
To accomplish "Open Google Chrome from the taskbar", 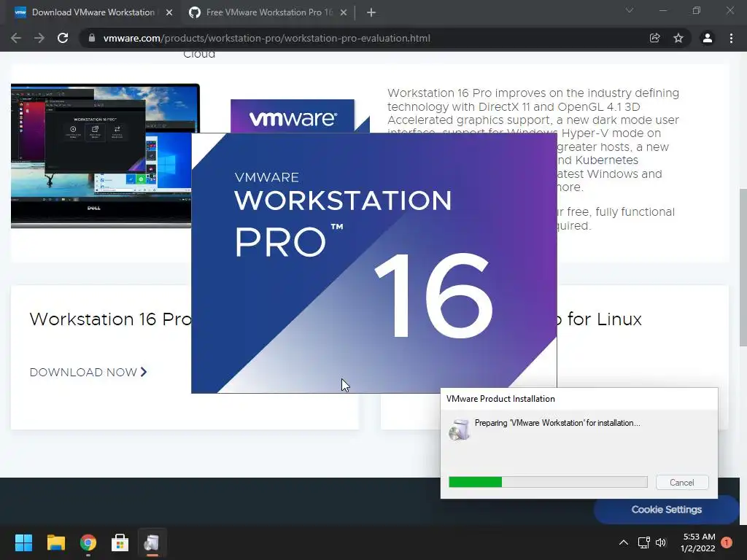I will [88, 542].
